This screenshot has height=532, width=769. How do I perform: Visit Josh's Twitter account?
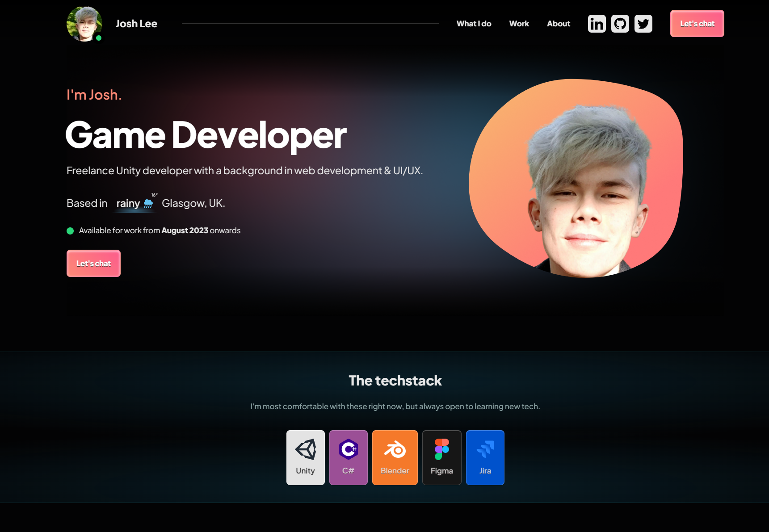pyautogui.click(x=643, y=24)
